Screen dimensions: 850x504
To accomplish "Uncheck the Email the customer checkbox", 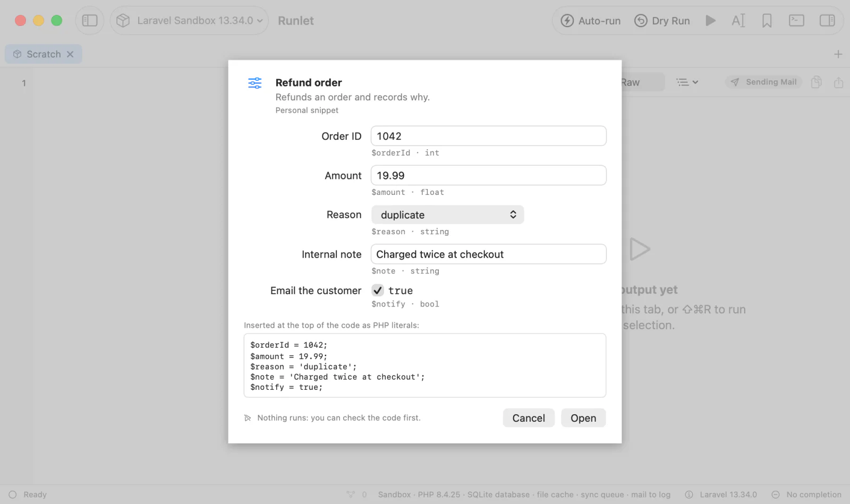I will pos(377,290).
